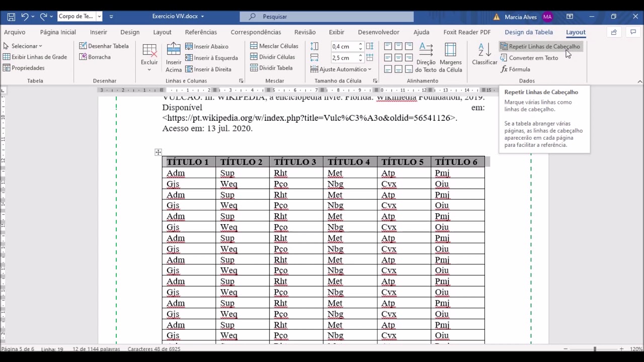The image size is (644, 362).
Task: Click the zoom slider handle
Action: click(x=595, y=349)
